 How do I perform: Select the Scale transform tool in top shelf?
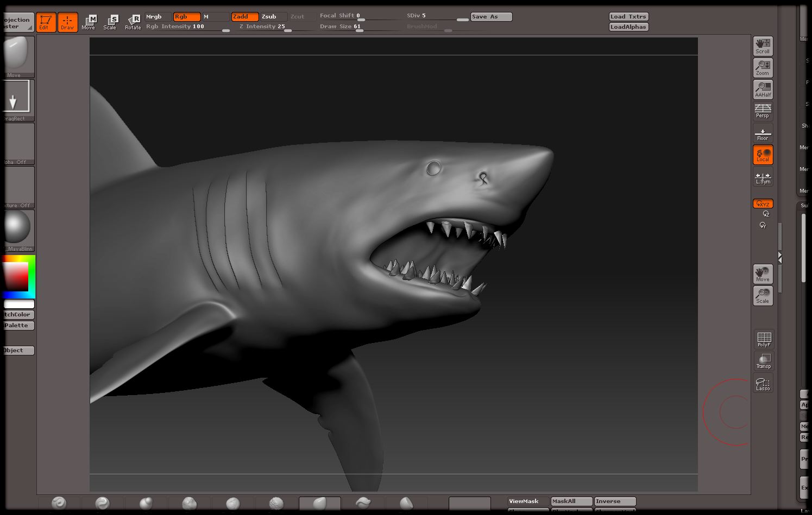click(x=110, y=22)
